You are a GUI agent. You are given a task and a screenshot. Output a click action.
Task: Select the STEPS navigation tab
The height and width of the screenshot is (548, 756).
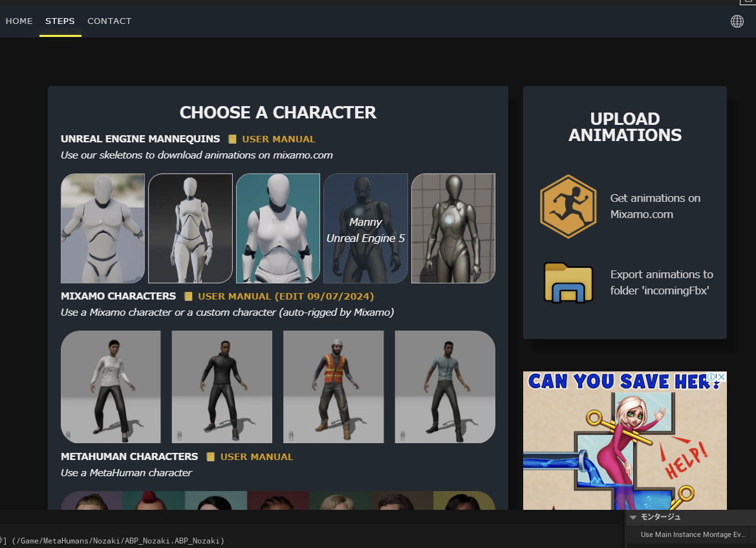tap(59, 21)
